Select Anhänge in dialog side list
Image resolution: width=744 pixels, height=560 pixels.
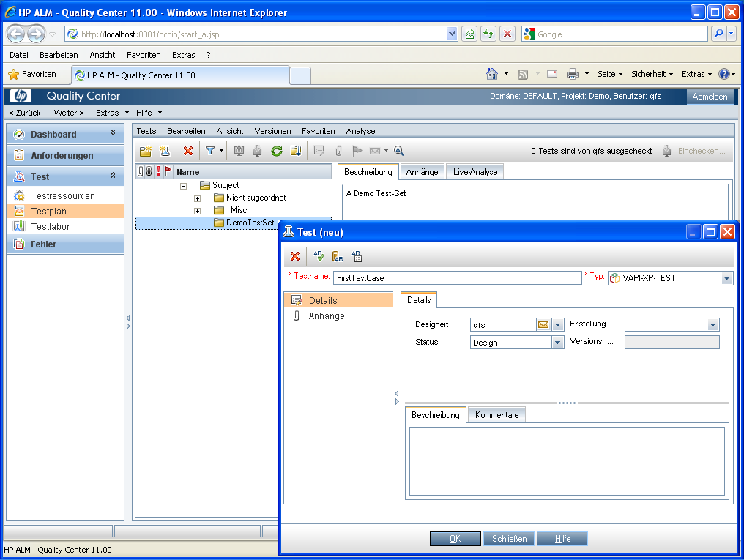point(338,316)
